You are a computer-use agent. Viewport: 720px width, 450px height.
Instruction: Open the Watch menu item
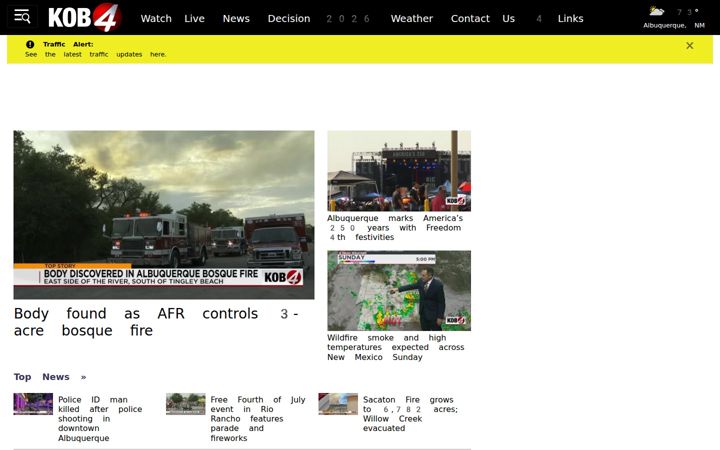point(156,18)
